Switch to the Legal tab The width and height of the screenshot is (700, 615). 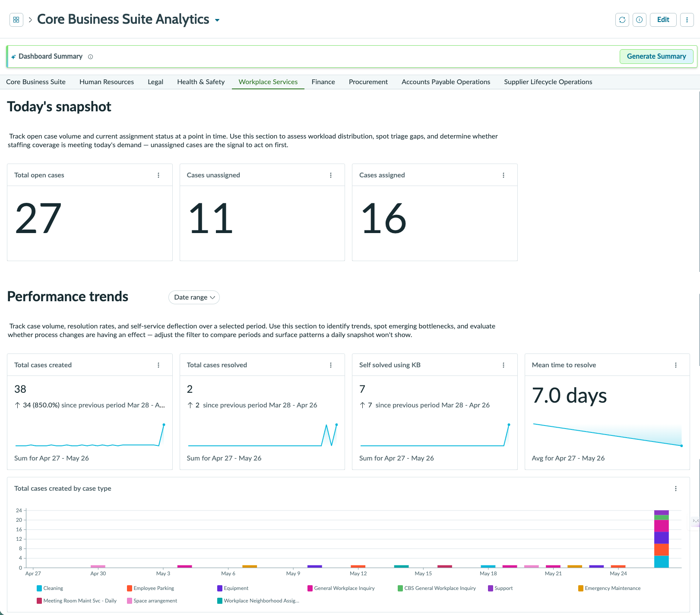pyautogui.click(x=155, y=82)
